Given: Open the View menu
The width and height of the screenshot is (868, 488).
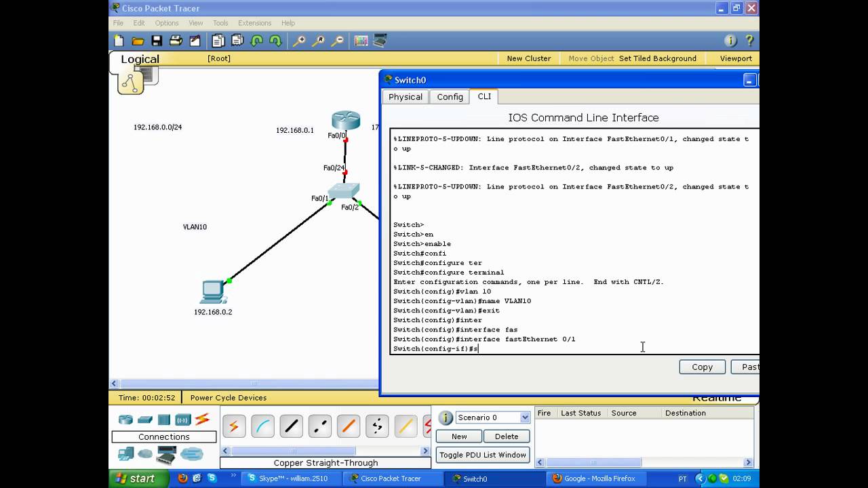Looking at the screenshot, I should point(196,23).
